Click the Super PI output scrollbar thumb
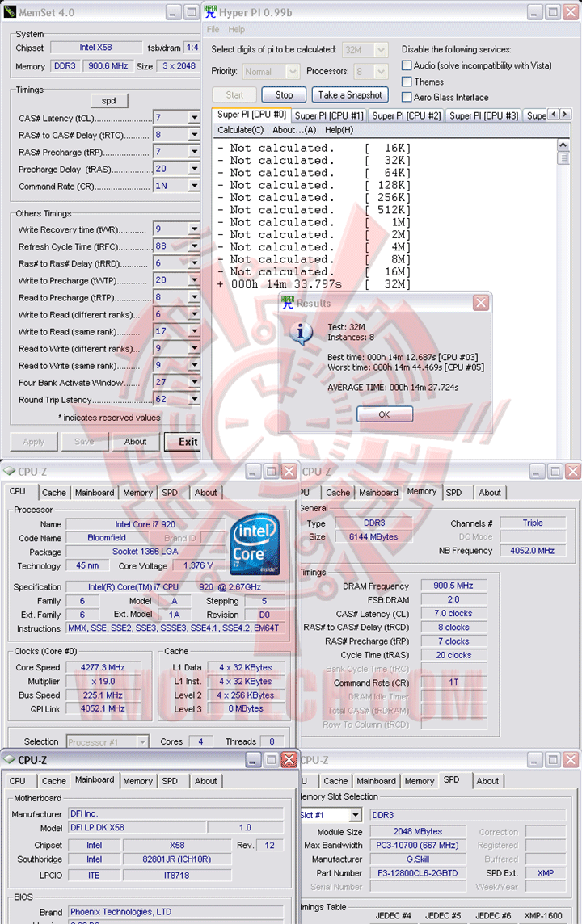 [x=563, y=157]
